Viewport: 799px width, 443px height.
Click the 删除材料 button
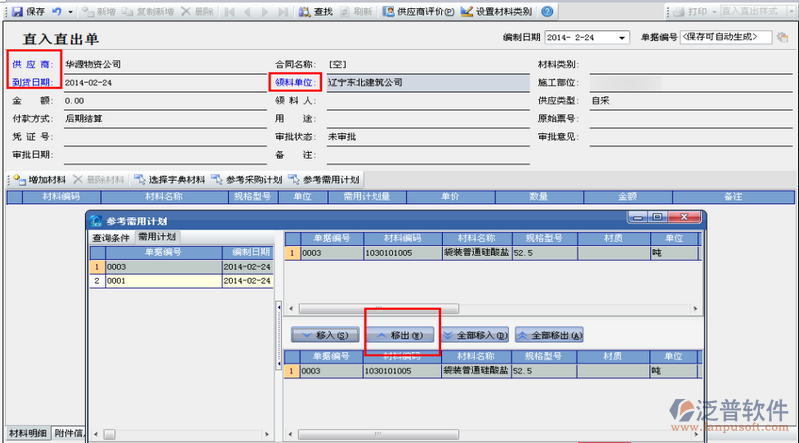(x=99, y=179)
